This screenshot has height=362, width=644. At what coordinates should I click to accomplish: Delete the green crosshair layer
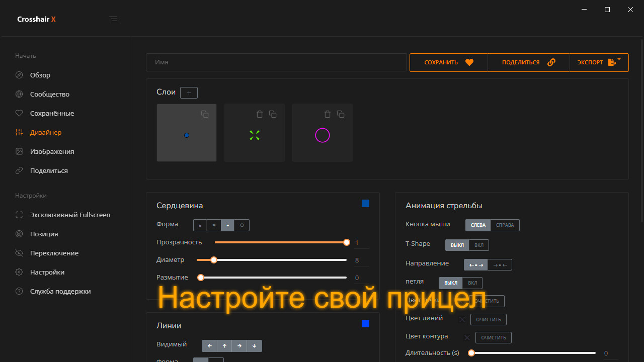pyautogui.click(x=260, y=114)
